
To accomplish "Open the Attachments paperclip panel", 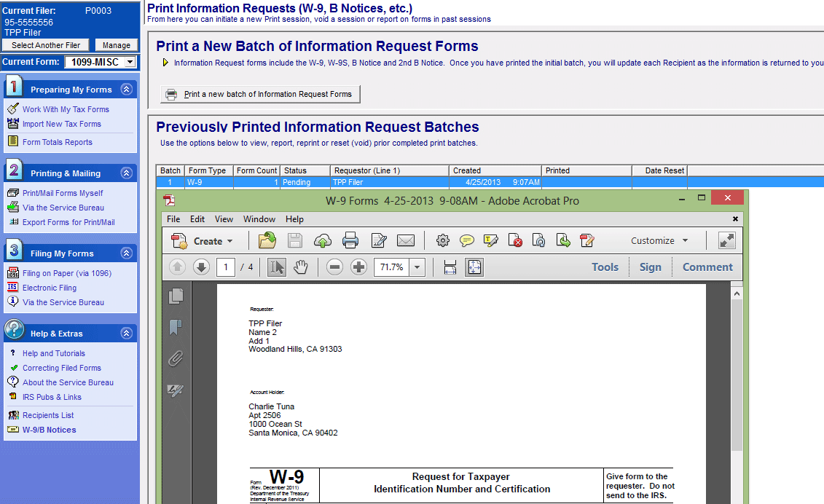I will pyautogui.click(x=176, y=358).
